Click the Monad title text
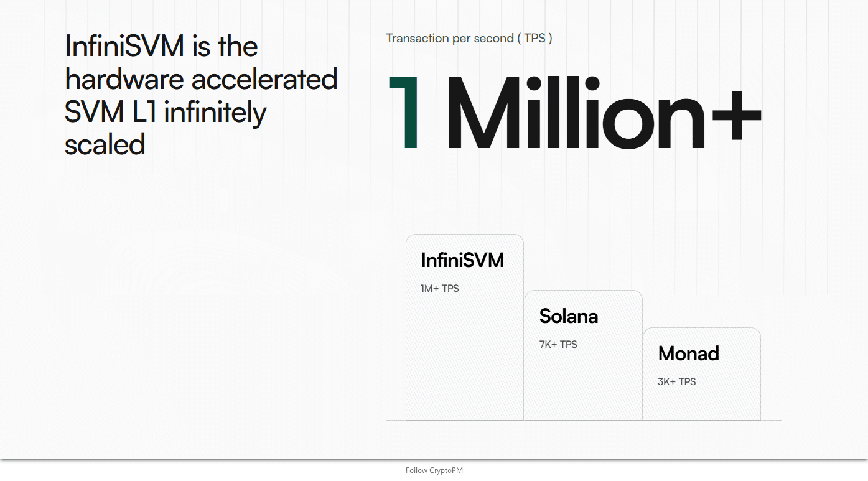Image resolution: width=868 pixels, height=481 pixels. (x=689, y=353)
